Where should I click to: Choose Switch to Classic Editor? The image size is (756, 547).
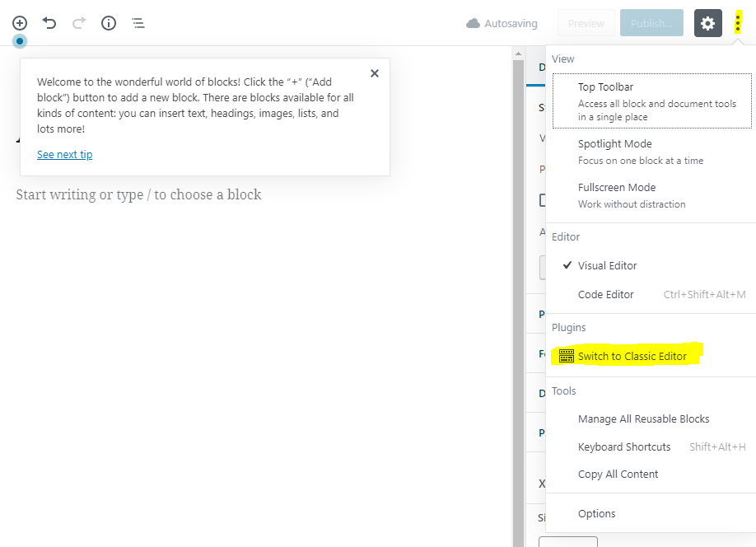pos(632,356)
